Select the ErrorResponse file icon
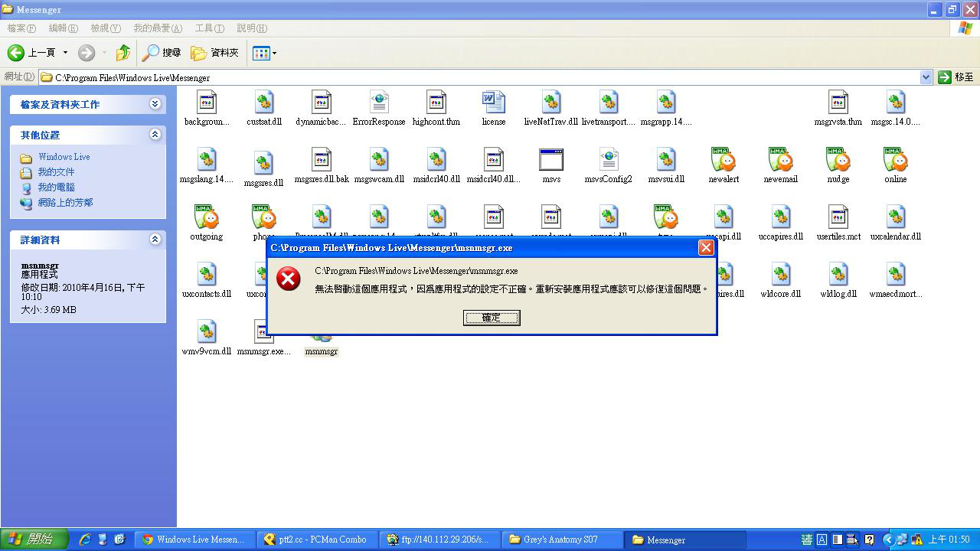This screenshot has width=980, height=551. point(379,102)
